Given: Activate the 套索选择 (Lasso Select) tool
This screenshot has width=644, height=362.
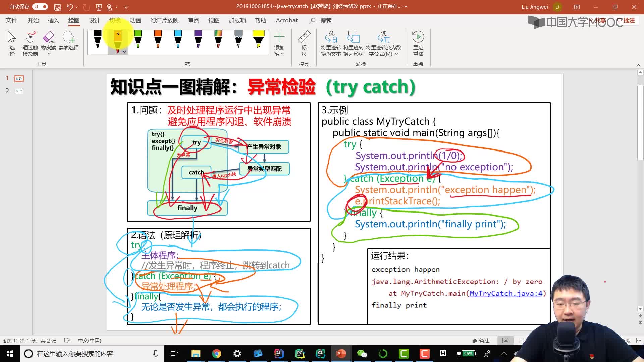Looking at the screenshot, I should pyautogui.click(x=69, y=41).
